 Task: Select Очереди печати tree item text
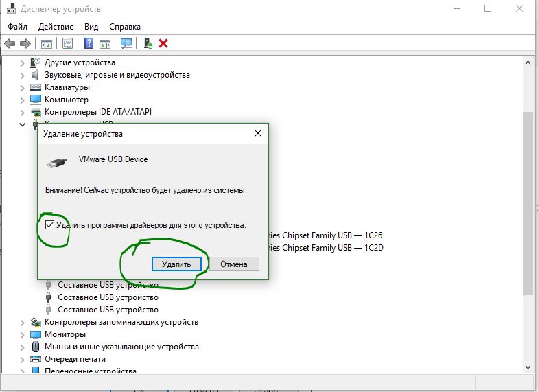point(75,359)
